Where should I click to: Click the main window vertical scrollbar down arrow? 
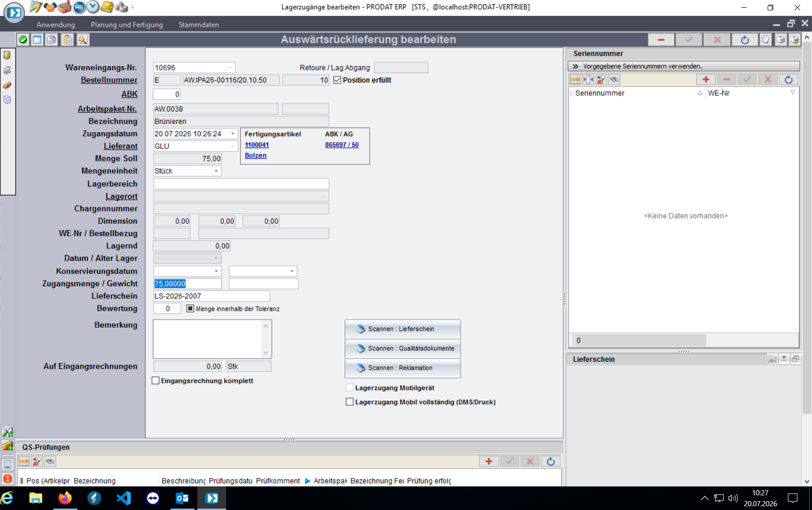pos(807,482)
